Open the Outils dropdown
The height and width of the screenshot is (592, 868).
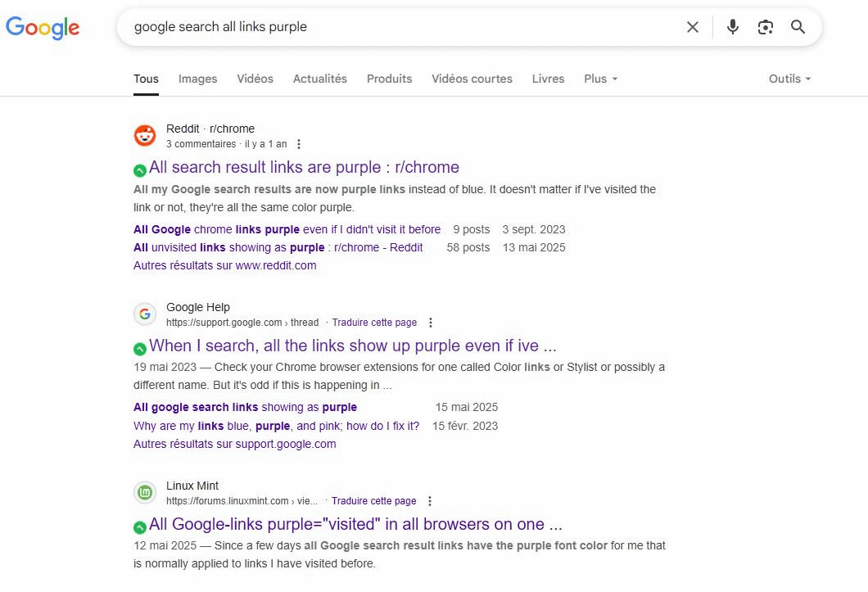[790, 79]
